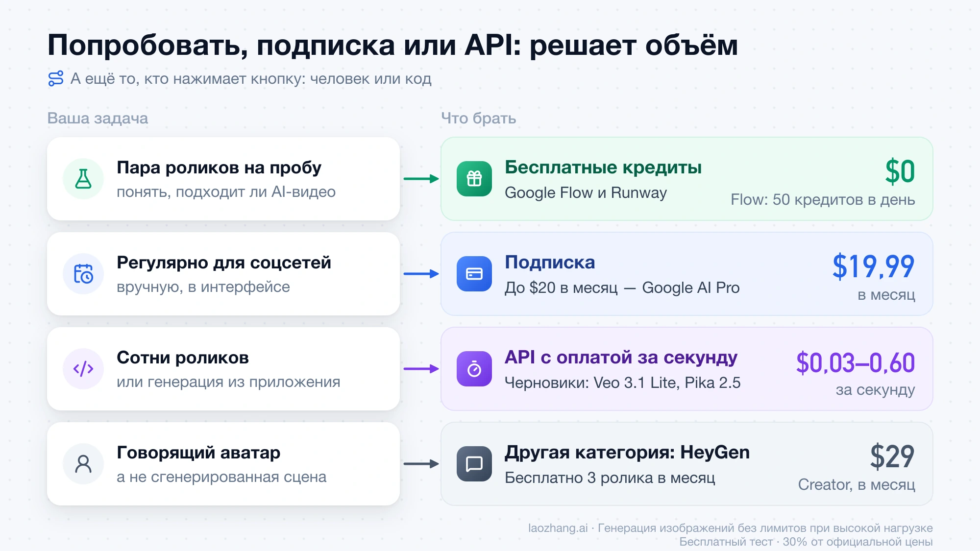980x551 pixels.
Task: Select "Пара роликов на пробу" heading
Action: tap(219, 168)
